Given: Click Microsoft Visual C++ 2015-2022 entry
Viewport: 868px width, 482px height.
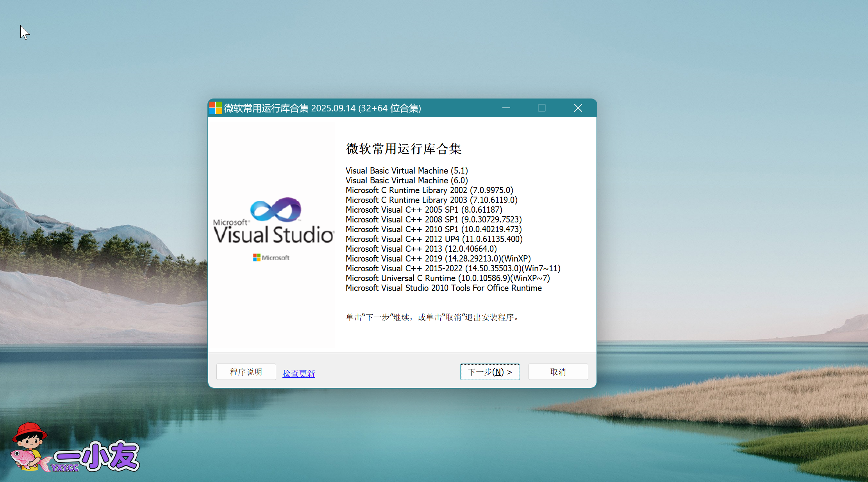Looking at the screenshot, I should point(453,269).
